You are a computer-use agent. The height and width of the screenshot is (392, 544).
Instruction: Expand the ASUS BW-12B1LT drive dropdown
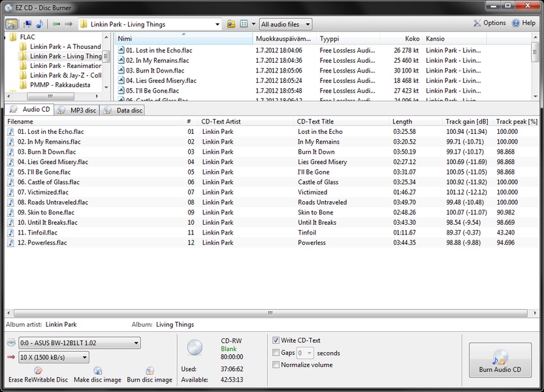[x=79, y=343]
